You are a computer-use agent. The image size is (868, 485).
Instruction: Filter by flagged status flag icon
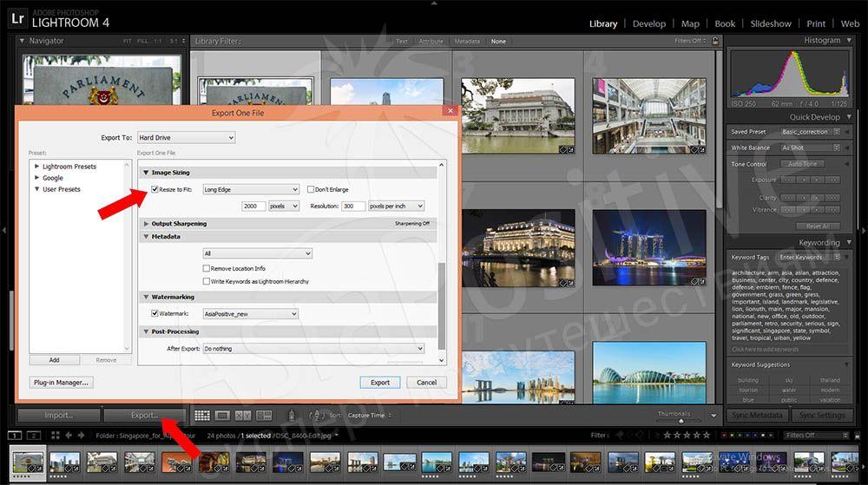(621, 435)
